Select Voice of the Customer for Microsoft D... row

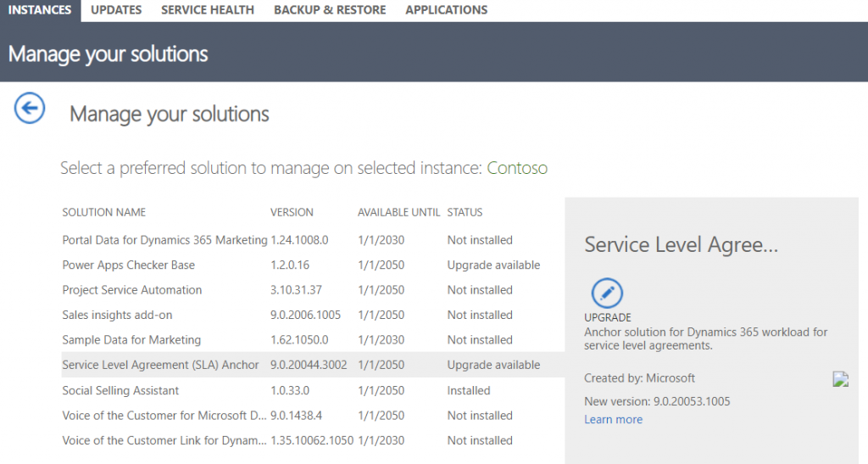(x=313, y=416)
